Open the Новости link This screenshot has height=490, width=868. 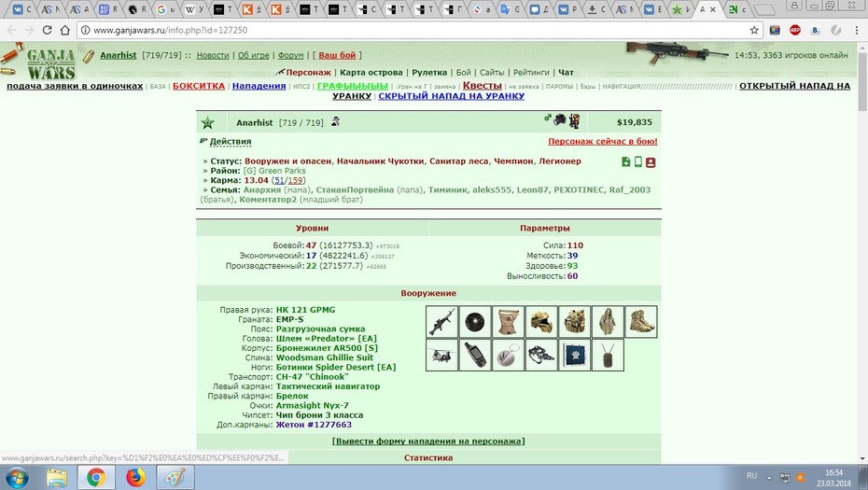pyautogui.click(x=213, y=55)
